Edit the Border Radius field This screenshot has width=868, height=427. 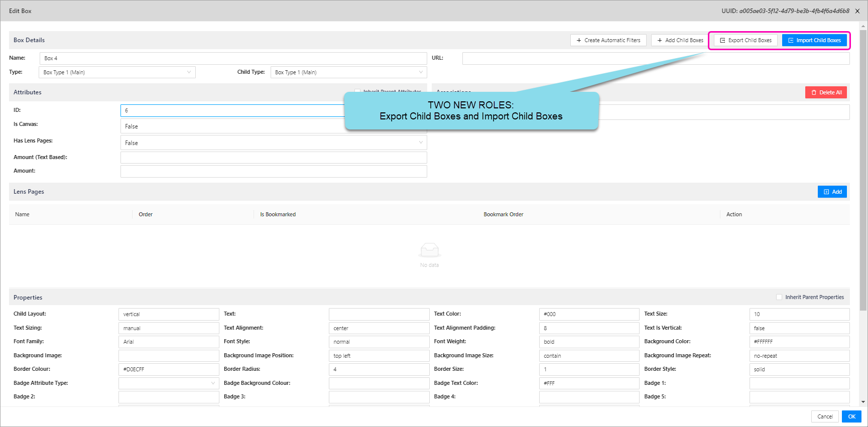coord(379,369)
